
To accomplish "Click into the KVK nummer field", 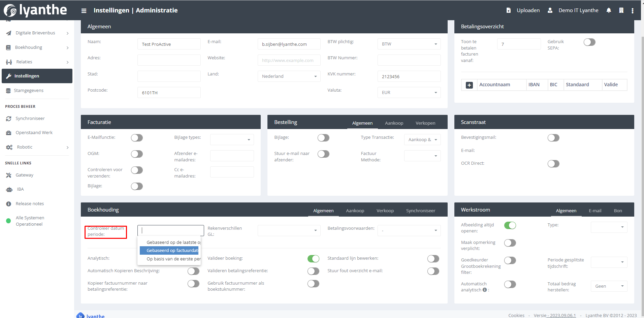I will pos(409,76).
